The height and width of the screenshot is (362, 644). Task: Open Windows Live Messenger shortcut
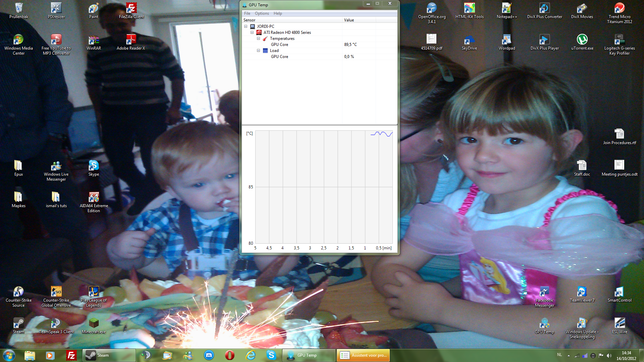(56, 171)
